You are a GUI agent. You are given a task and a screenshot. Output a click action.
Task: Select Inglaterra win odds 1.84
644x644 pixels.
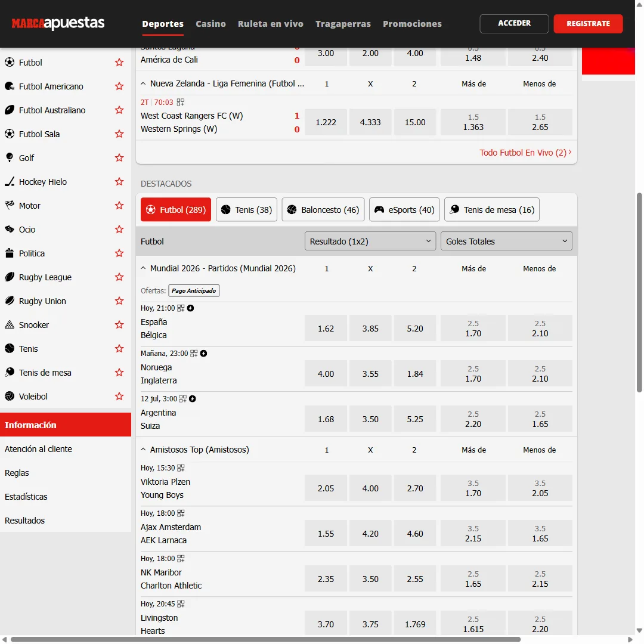pos(415,373)
